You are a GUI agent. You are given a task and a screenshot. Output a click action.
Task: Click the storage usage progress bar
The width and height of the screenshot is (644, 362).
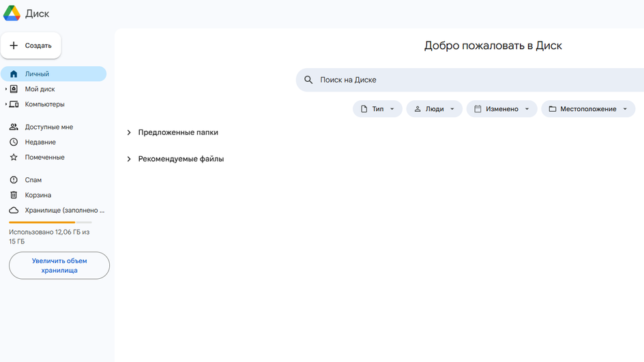pos(50,222)
